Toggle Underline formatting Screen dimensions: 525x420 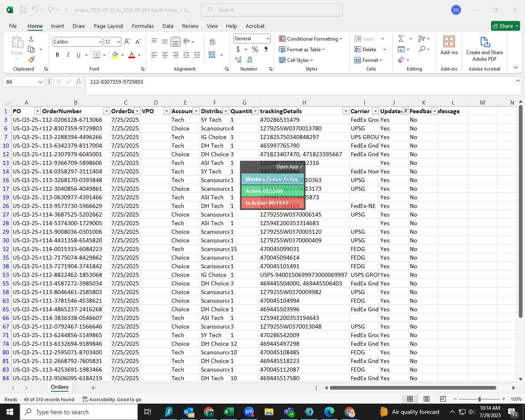pos(78,55)
